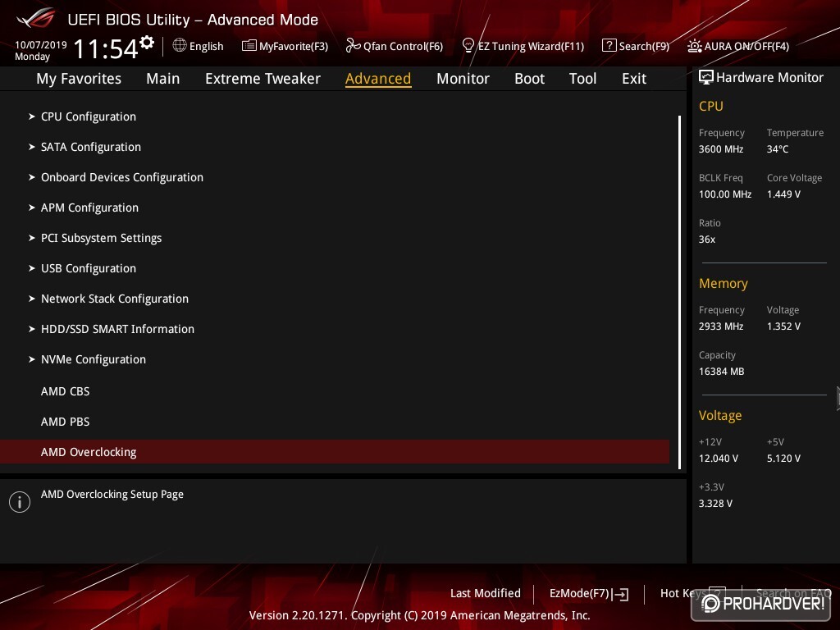Image resolution: width=840 pixels, height=630 pixels.
Task: Switch to Main tab
Action: point(163,79)
